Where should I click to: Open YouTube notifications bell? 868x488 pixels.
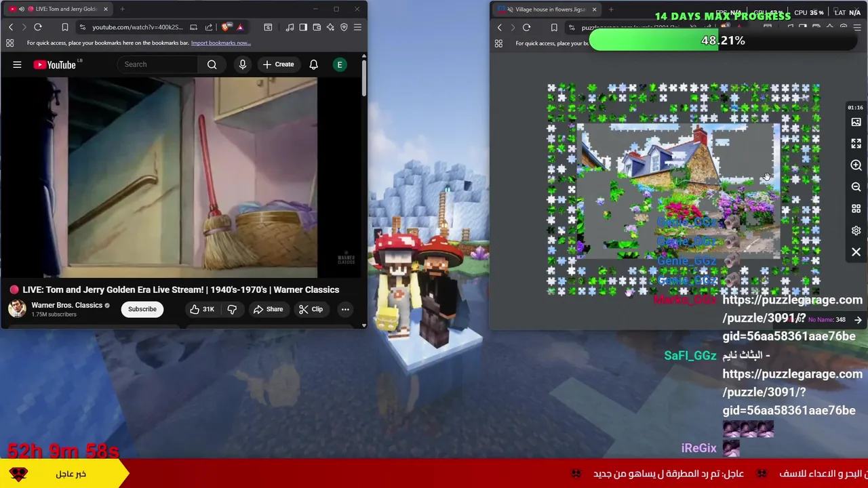coord(314,64)
